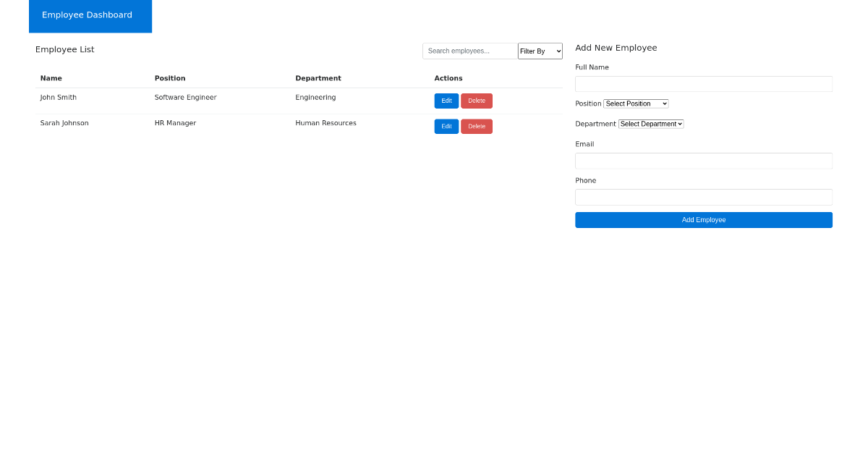The width and height of the screenshot is (868, 456).
Task: Click the Add New Employee heading
Action: pyautogui.click(x=616, y=48)
